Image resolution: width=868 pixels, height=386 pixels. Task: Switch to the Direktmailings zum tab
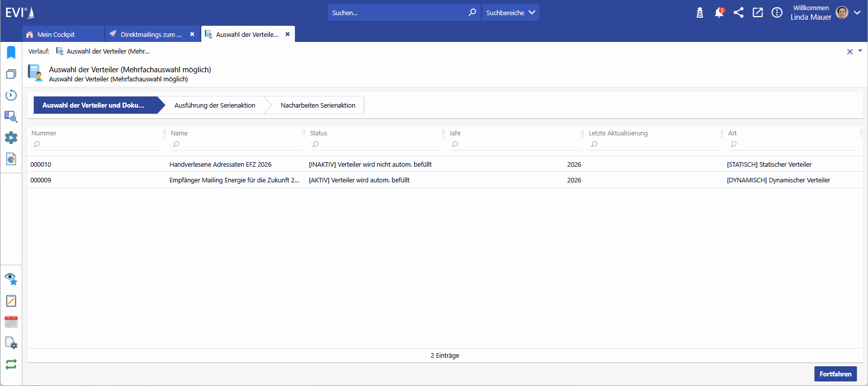click(x=151, y=34)
